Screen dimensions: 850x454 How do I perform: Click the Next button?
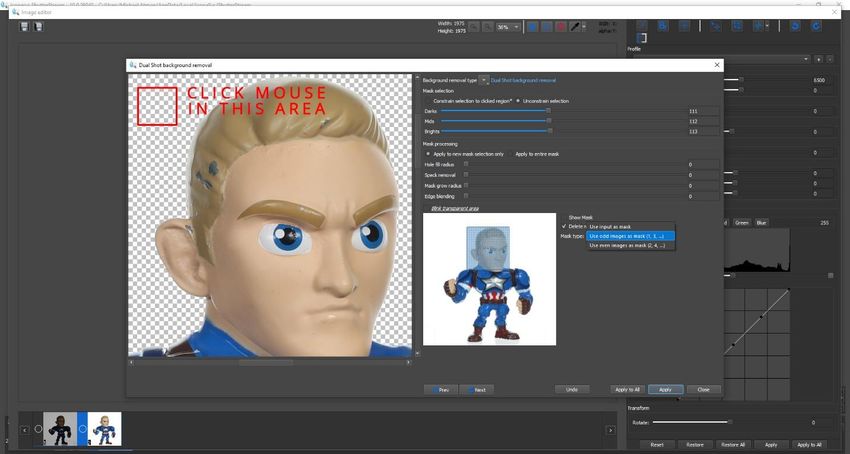[x=476, y=389]
